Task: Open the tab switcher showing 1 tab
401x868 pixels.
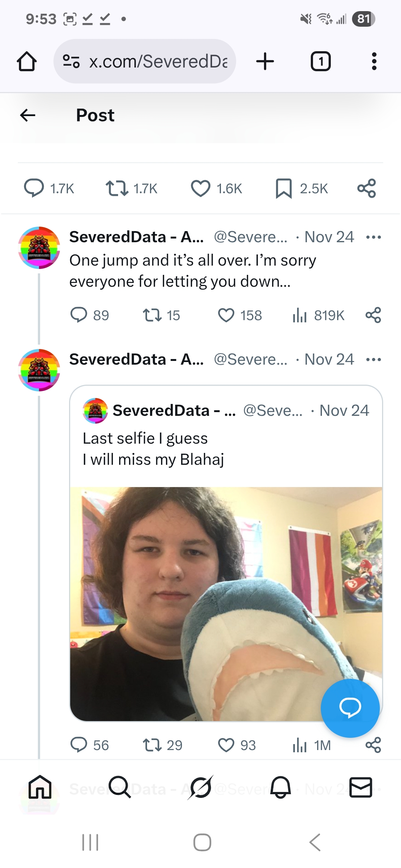Action: (320, 61)
